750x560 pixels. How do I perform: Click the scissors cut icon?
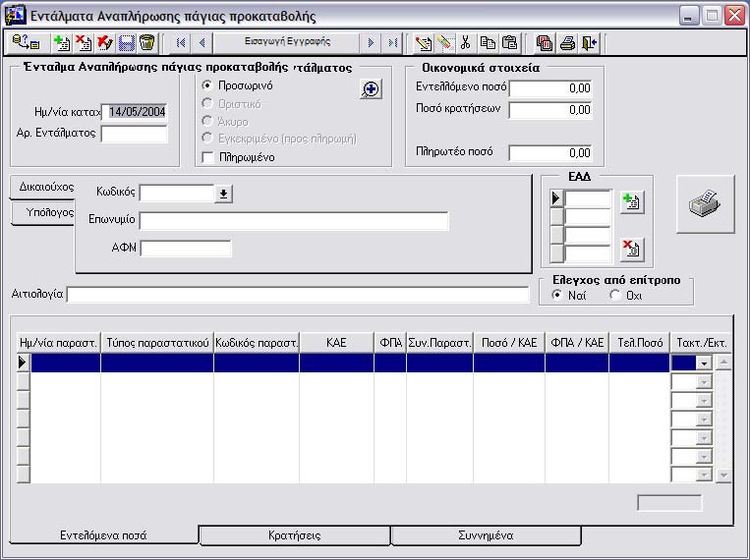(465, 42)
